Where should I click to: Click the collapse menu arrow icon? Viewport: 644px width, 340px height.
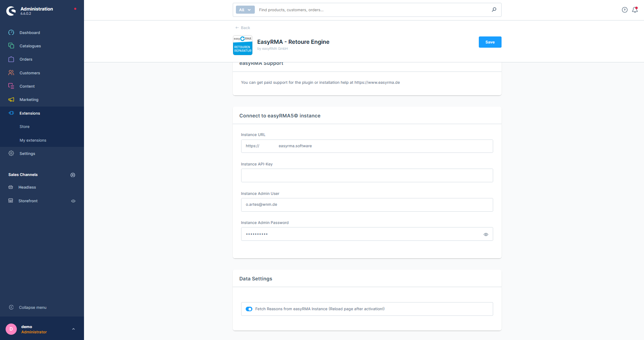coord(11,307)
